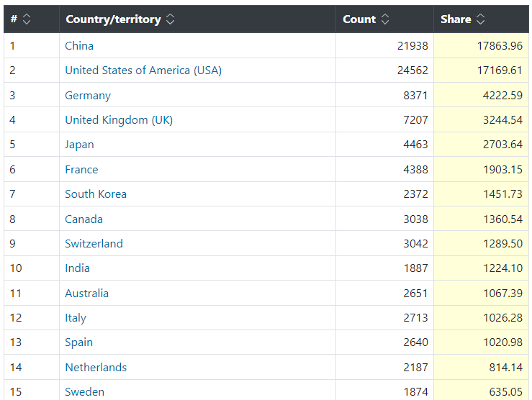Select China's share value 17863.96
The height and width of the screenshot is (400, 532).
[x=500, y=46]
